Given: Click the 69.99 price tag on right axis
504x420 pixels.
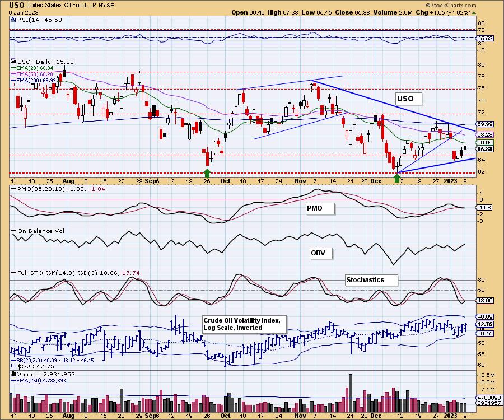Looking at the screenshot, I should coord(485,124).
